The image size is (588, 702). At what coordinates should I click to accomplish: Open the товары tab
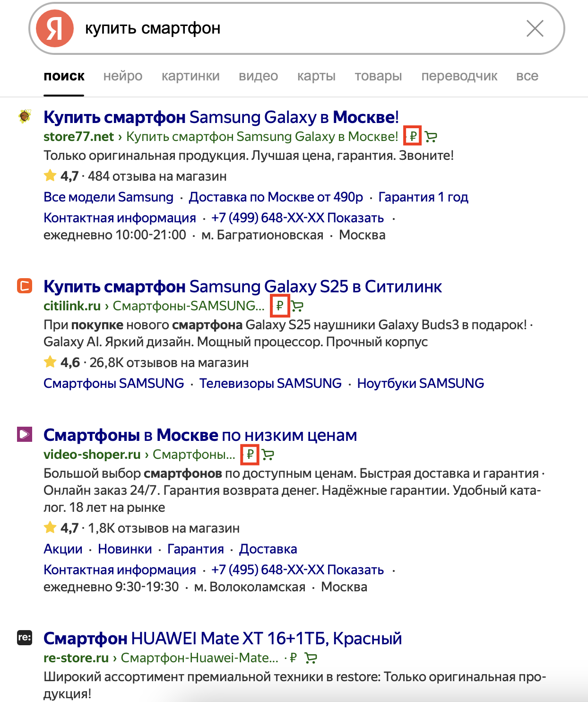(378, 76)
